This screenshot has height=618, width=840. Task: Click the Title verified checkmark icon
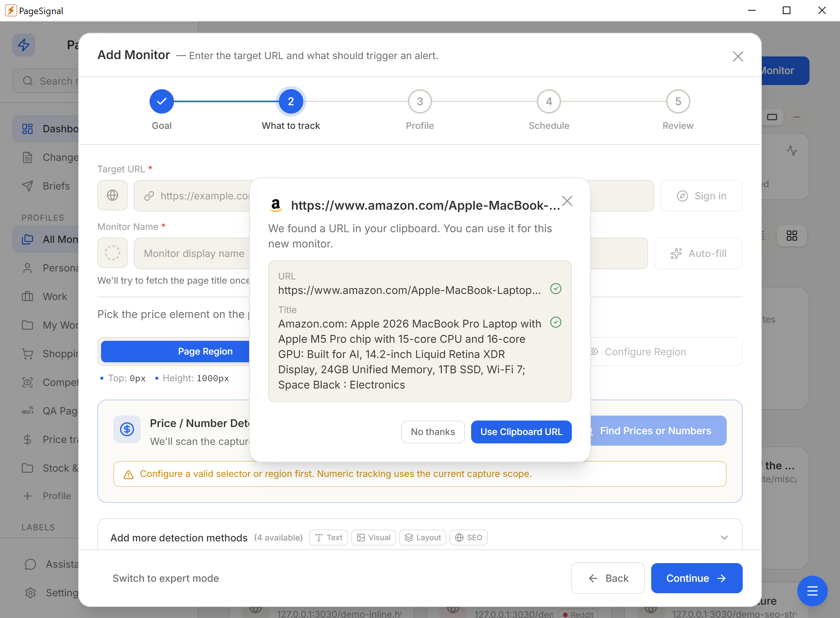pos(556,322)
